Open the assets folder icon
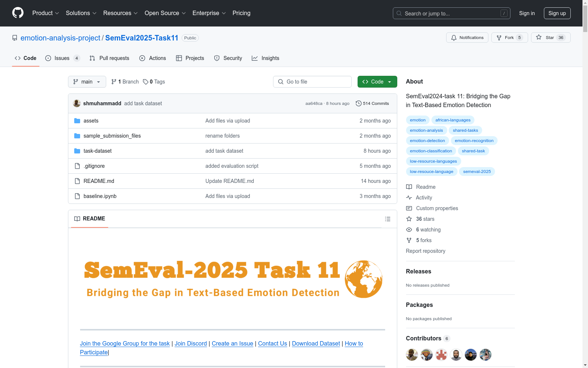This screenshot has width=588, height=368. pos(77,121)
